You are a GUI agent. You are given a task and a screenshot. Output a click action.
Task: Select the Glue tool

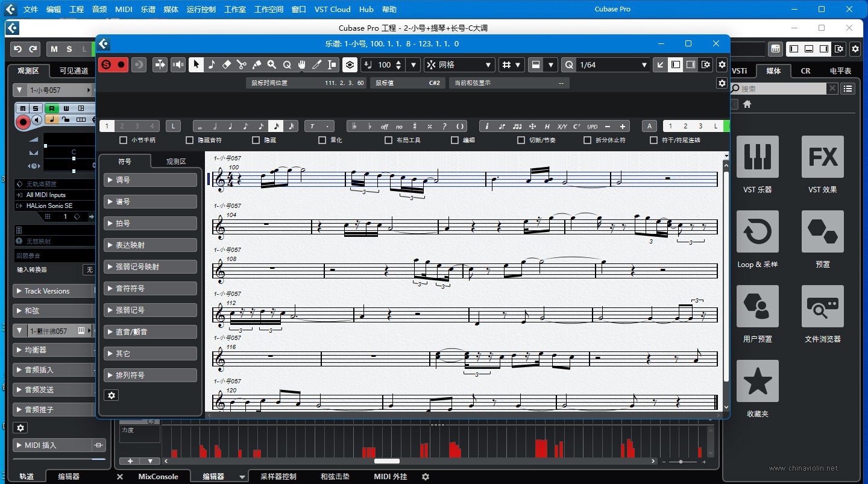(257, 64)
